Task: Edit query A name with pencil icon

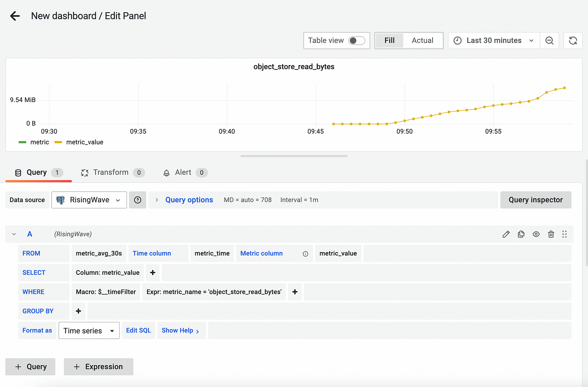Action: click(x=506, y=234)
